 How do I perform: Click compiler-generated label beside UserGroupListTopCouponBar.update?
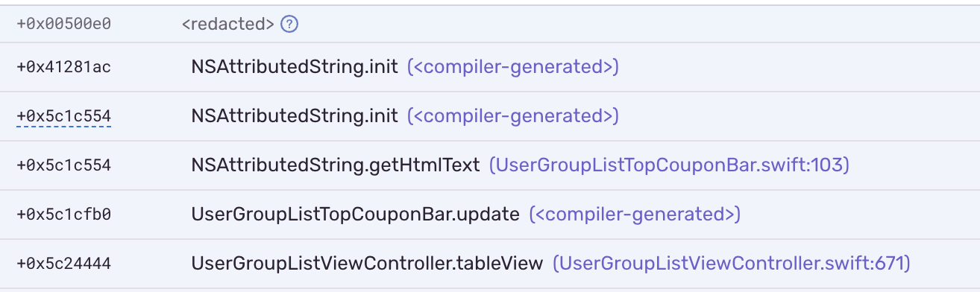(x=635, y=215)
